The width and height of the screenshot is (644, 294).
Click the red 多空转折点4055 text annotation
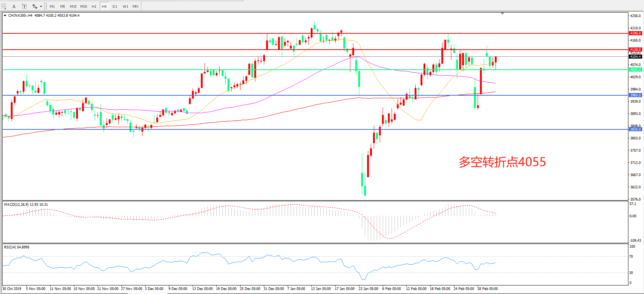click(x=502, y=162)
